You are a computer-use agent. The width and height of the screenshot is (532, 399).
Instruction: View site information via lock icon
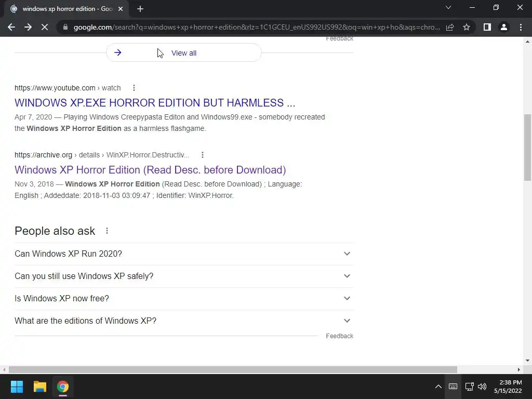[x=65, y=27]
